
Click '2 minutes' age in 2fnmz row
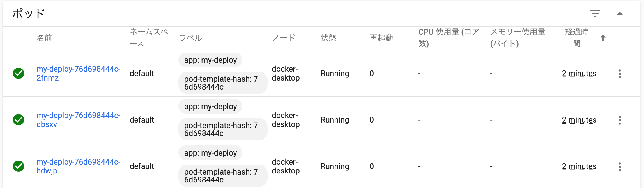point(579,73)
